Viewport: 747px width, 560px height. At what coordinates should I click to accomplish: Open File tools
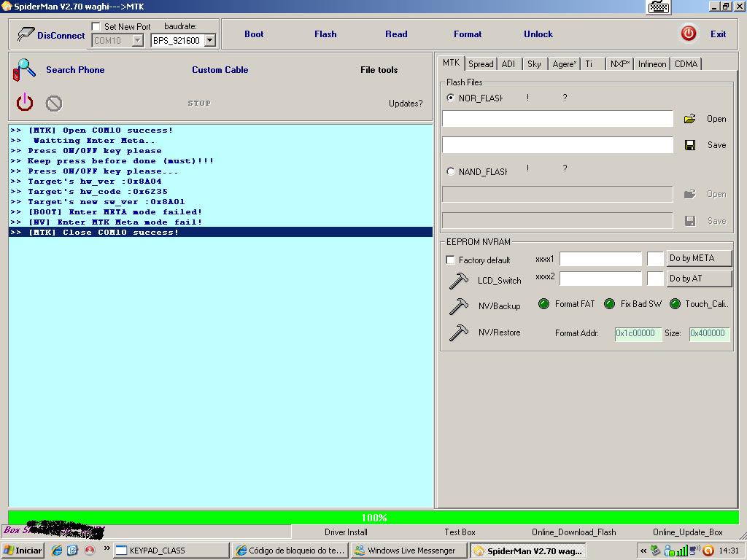[379, 69]
